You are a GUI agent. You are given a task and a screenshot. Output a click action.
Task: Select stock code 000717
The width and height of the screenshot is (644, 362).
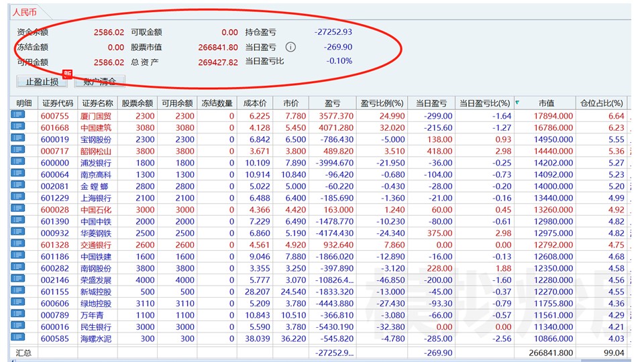(54, 152)
